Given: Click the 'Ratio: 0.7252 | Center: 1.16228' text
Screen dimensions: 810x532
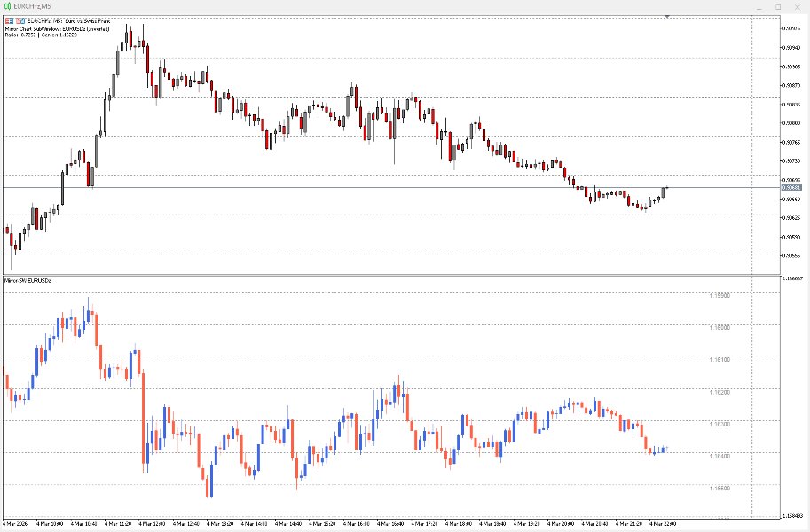Looking at the screenshot, I should click(41, 35).
